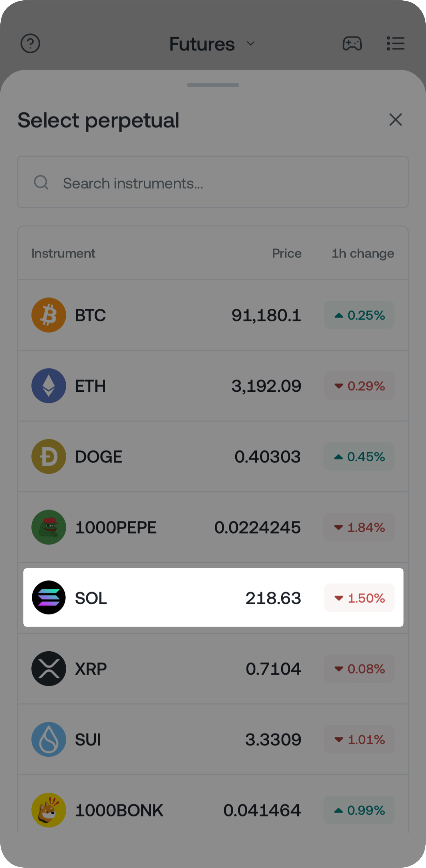This screenshot has height=868, width=426.
Task: Open the help question mark icon
Action: pyautogui.click(x=30, y=43)
